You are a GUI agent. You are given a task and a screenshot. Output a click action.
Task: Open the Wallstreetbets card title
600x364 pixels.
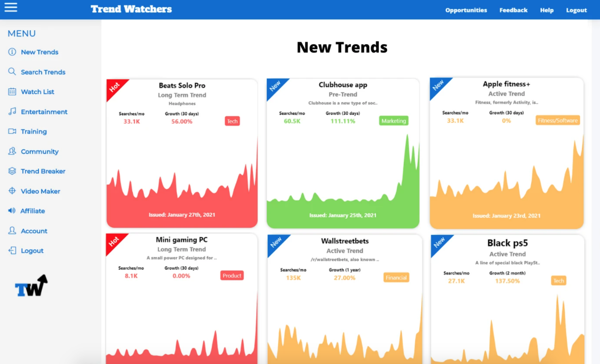coord(345,241)
